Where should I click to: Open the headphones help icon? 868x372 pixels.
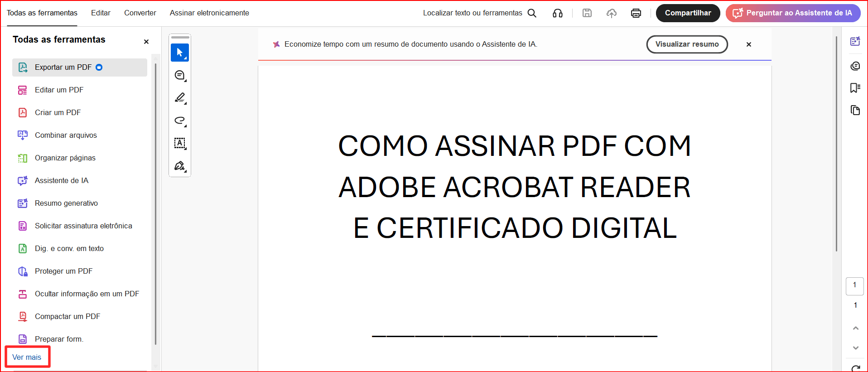[558, 13]
